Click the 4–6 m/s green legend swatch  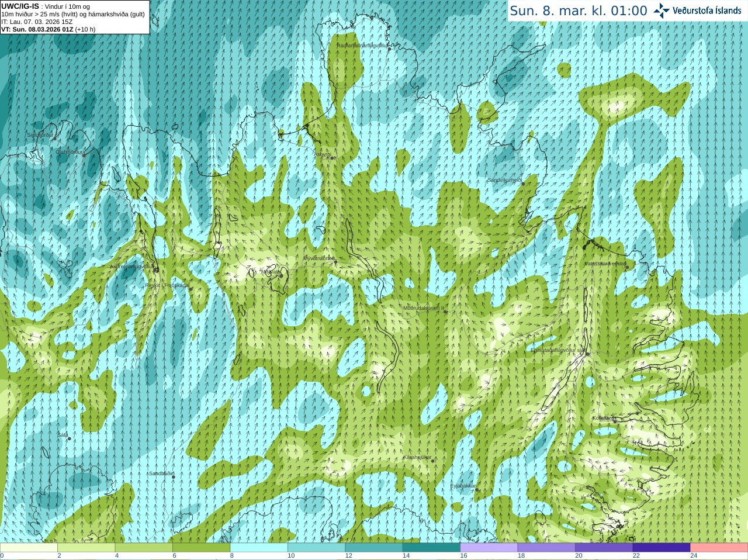[144, 547]
